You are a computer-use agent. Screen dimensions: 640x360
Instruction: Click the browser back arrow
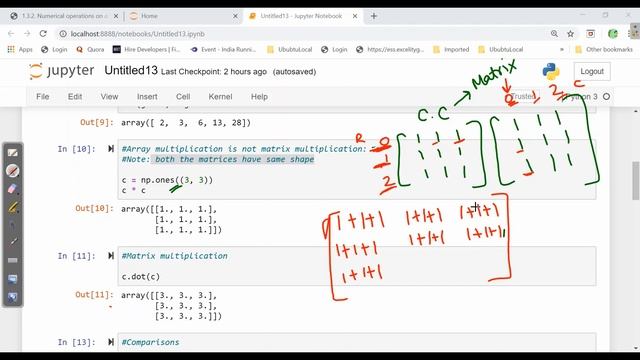click(x=11, y=34)
